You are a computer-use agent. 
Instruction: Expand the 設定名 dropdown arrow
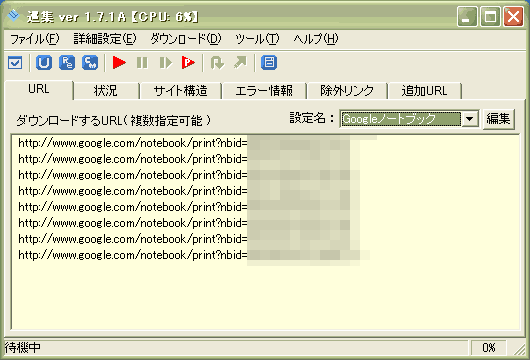[x=469, y=119]
